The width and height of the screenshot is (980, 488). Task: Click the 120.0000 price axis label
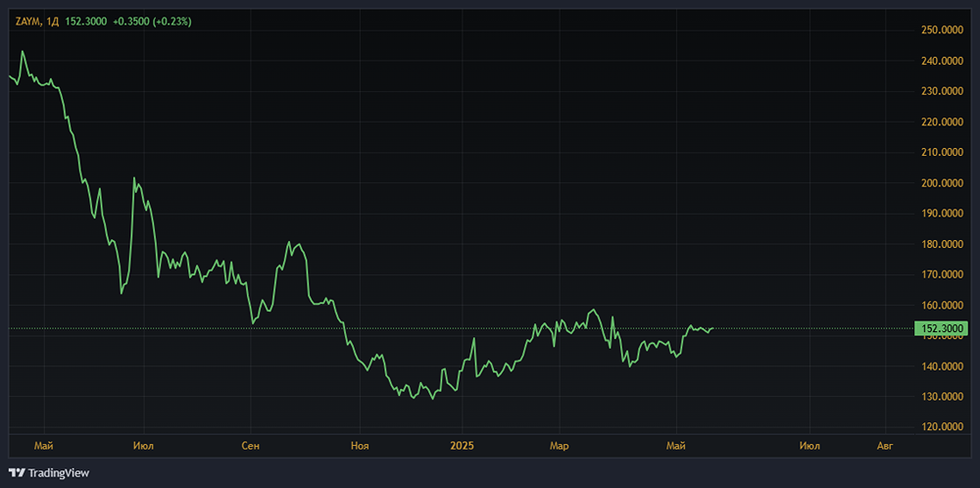click(941, 427)
